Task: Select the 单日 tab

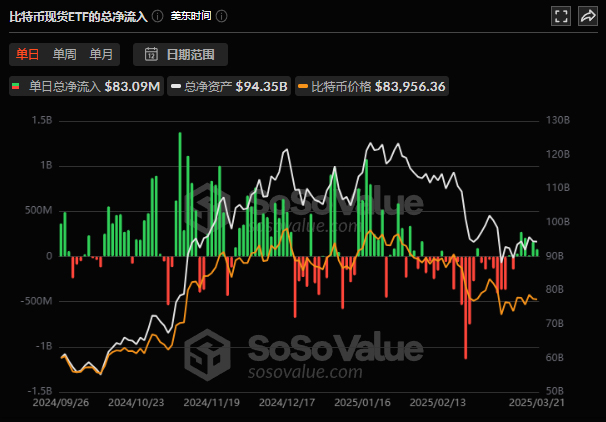Action: (27, 54)
